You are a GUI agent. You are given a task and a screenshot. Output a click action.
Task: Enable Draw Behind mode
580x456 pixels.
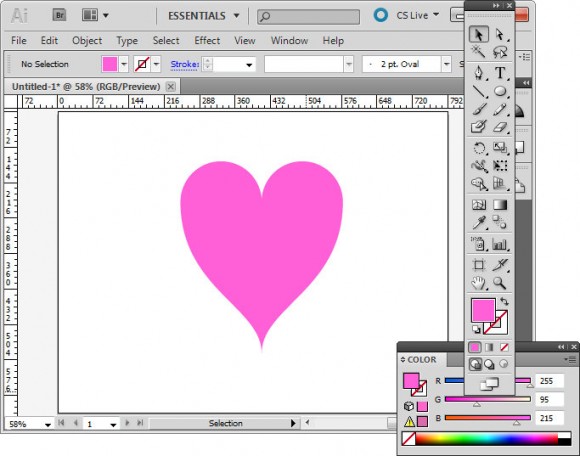[489, 364]
